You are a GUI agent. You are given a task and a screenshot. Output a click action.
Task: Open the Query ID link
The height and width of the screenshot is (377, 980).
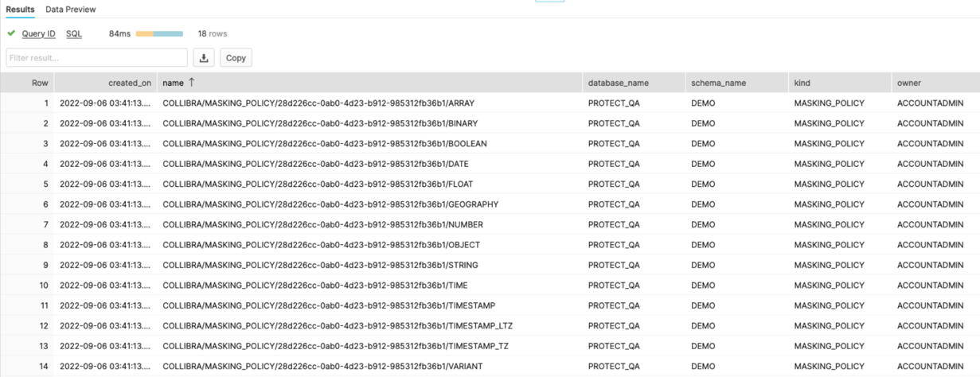[38, 33]
